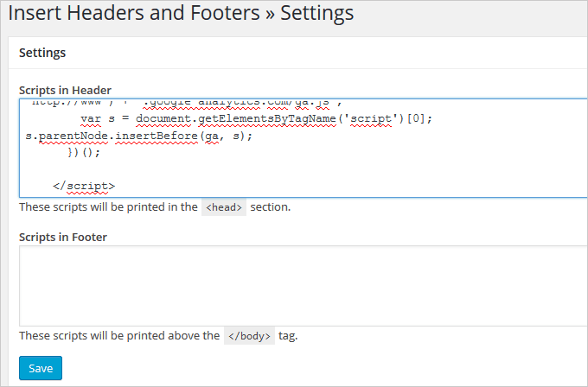Click inside the Scripts in Header textarea

[x=304, y=148]
